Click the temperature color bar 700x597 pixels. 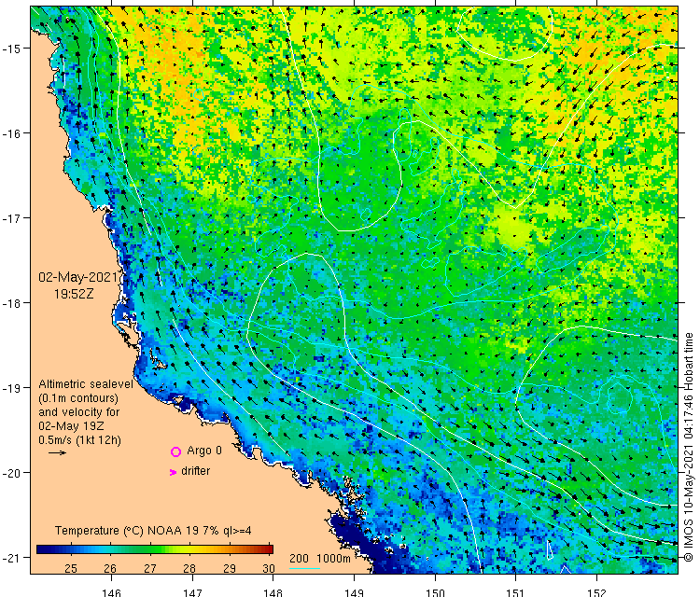154,549
